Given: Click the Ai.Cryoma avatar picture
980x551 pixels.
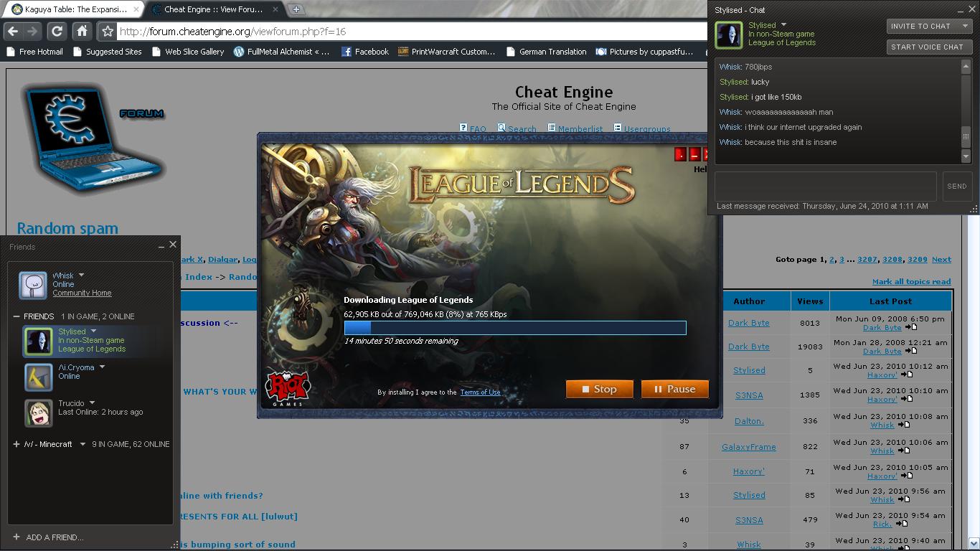Looking at the screenshot, I should pos(38,377).
